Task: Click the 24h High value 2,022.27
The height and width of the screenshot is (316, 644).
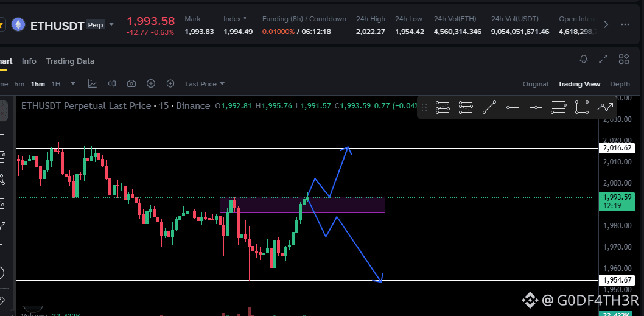Action: pyautogui.click(x=371, y=32)
